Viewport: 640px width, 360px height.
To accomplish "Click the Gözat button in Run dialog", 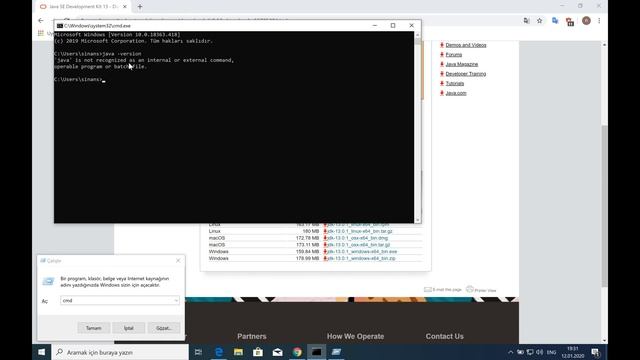I will coord(164,328).
